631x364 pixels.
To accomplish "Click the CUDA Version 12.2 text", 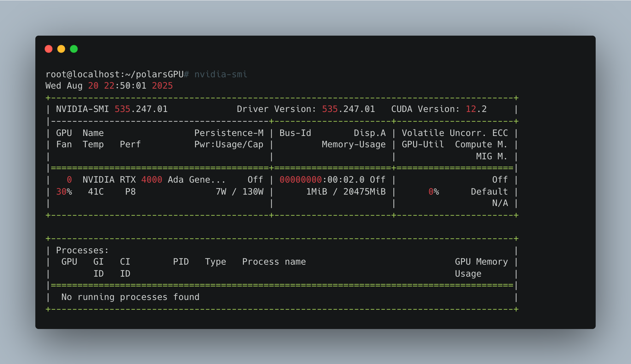I will click(x=439, y=109).
